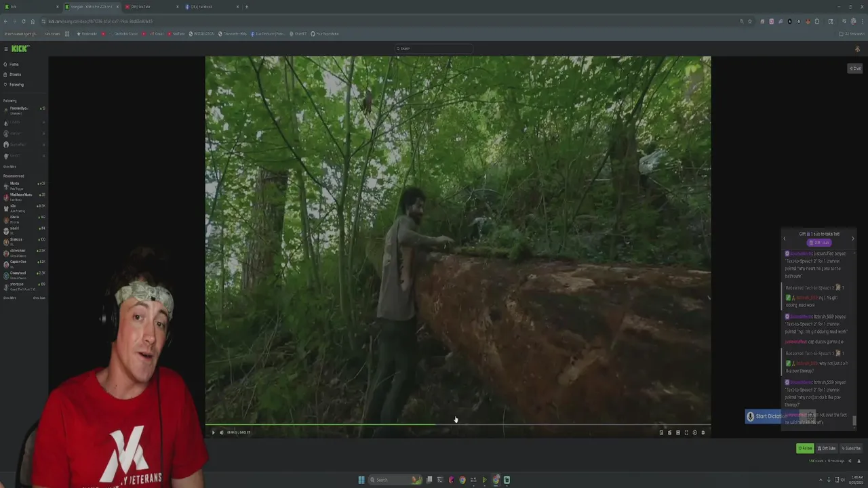
Task: Open the ChatGPT bookmark
Action: (x=300, y=34)
